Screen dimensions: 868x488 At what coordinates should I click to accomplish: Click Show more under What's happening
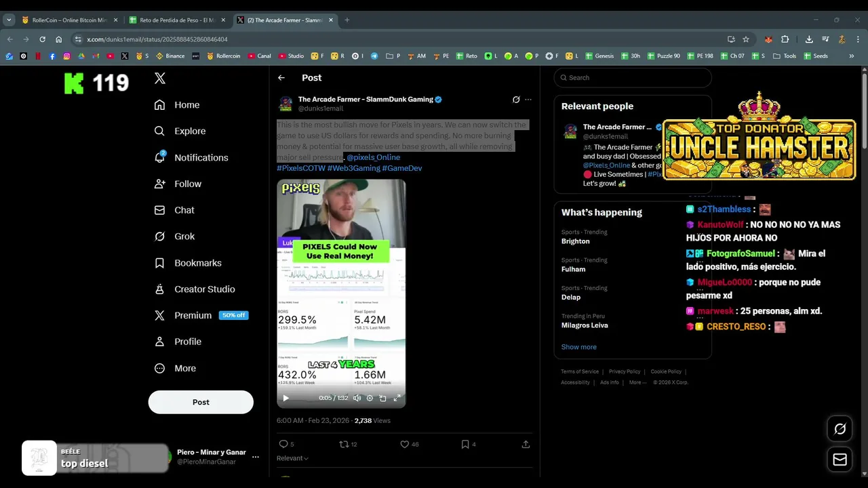click(x=578, y=347)
